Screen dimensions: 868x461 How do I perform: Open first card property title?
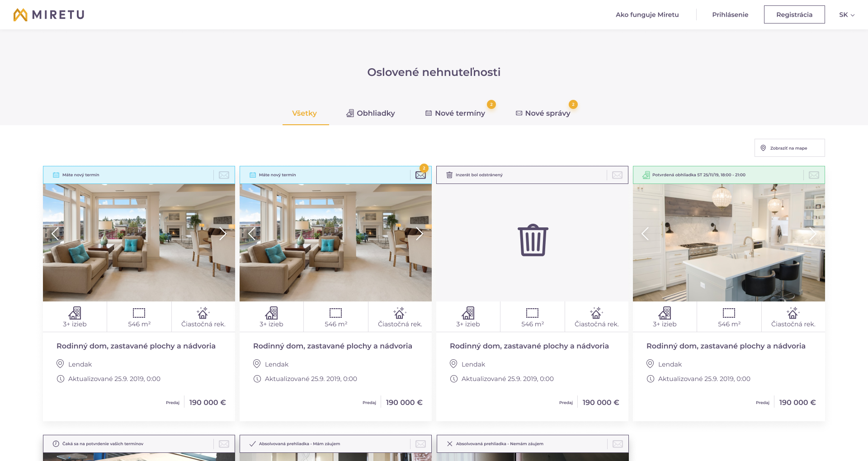pyautogui.click(x=136, y=346)
